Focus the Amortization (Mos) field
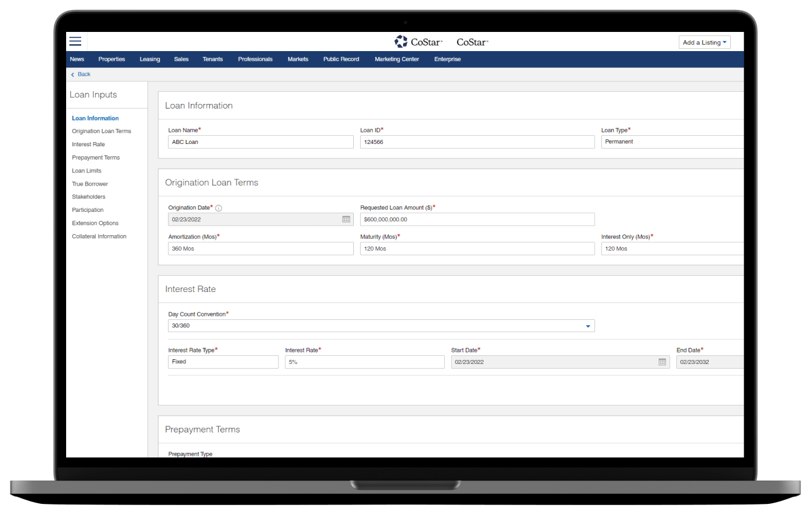The width and height of the screenshot is (812, 519). (260, 248)
